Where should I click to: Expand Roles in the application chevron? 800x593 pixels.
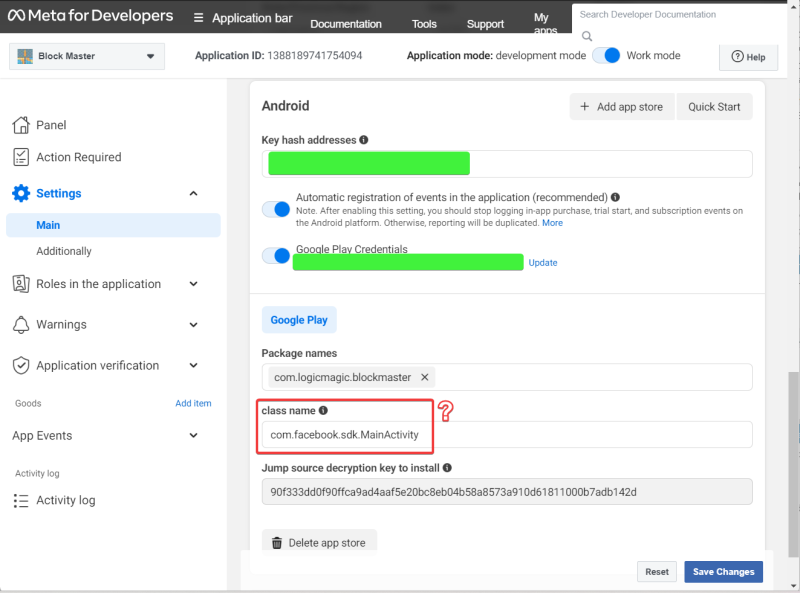tap(193, 284)
